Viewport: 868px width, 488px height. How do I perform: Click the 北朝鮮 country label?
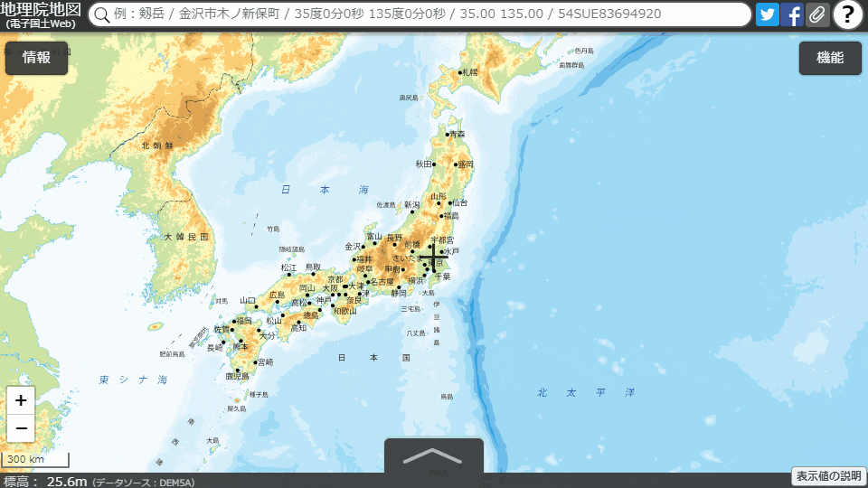point(157,145)
